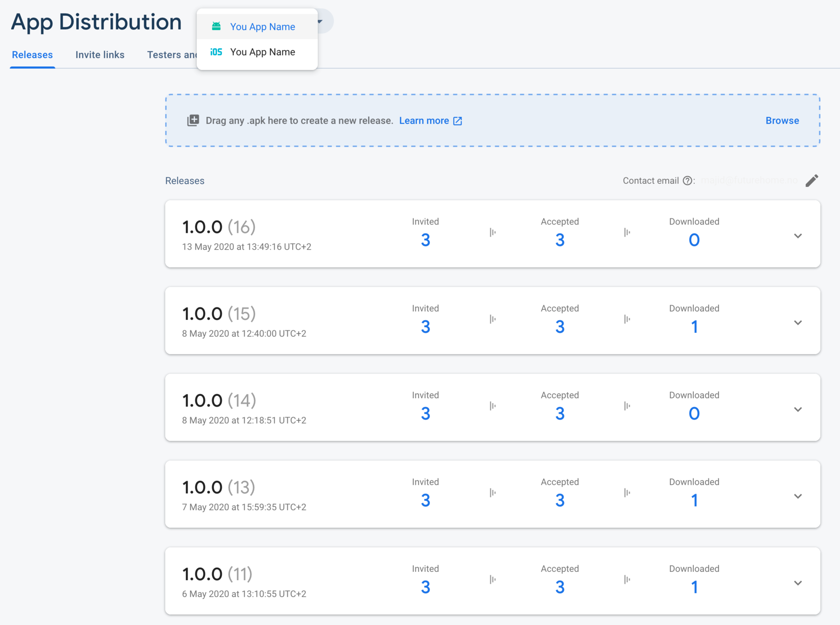Click the drag .apk here instruction text
Image resolution: width=840 pixels, height=625 pixels.
[x=299, y=120]
